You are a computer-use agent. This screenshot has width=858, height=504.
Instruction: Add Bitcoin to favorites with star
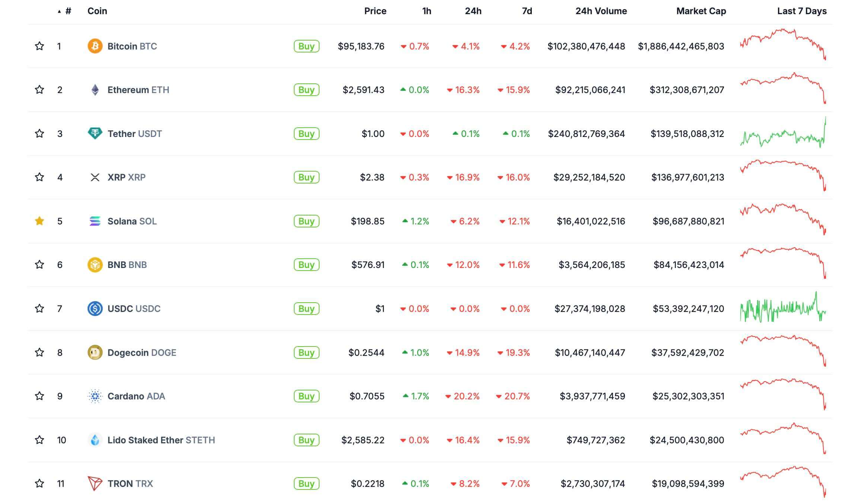click(x=39, y=46)
